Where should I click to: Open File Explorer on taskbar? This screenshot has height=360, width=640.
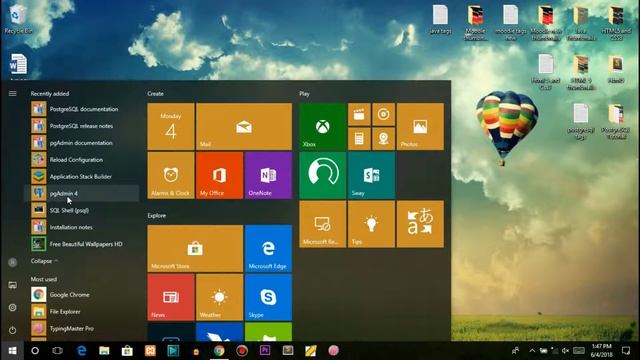(104, 351)
